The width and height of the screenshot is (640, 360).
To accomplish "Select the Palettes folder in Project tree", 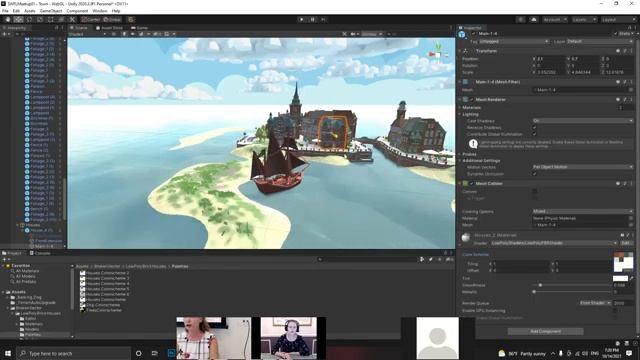I will point(33,335).
